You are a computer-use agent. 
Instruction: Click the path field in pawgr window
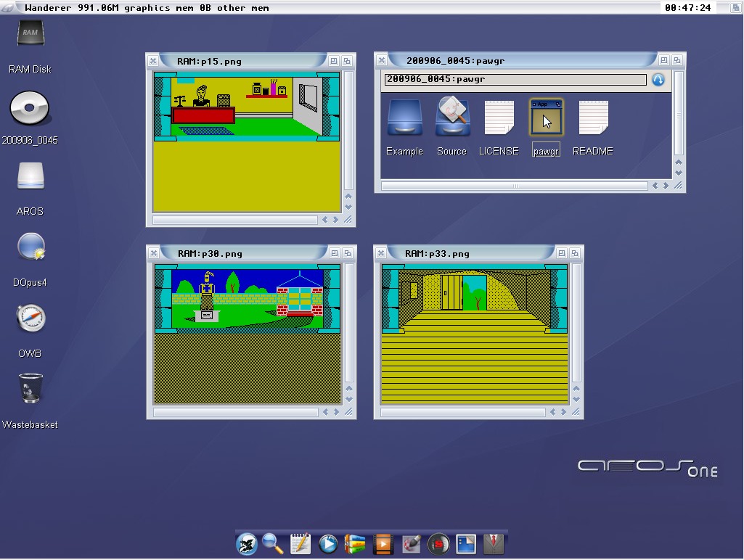click(x=515, y=80)
